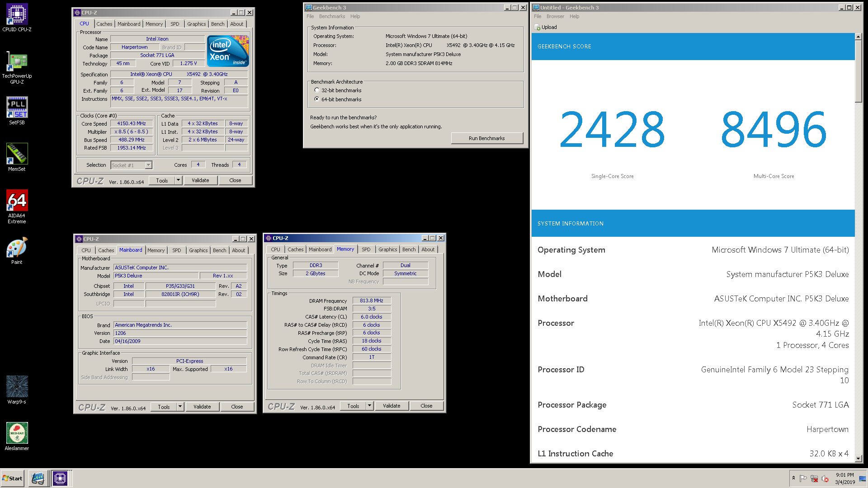This screenshot has width=868, height=488.
Task: Click Validate in top CPU-Z window
Action: click(x=200, y=180)
